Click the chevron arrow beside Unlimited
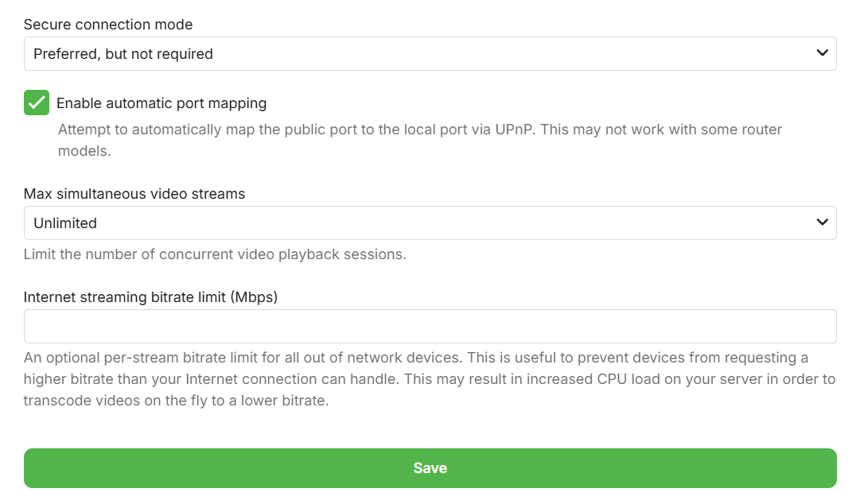The image size is (868, 500). [823, 223]
